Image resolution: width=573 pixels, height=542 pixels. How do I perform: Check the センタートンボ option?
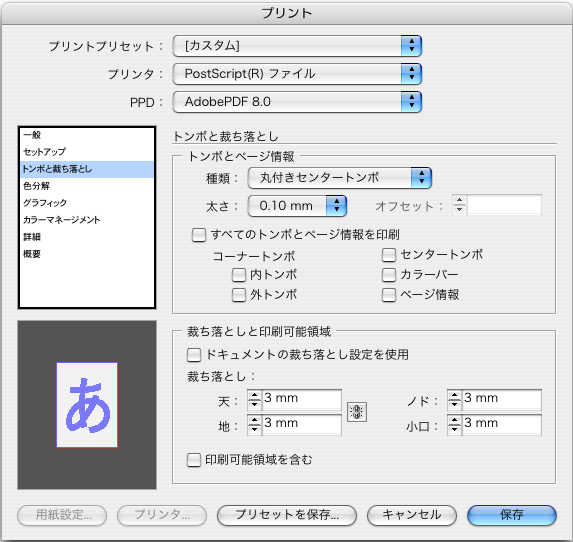(x=389, y=255)
